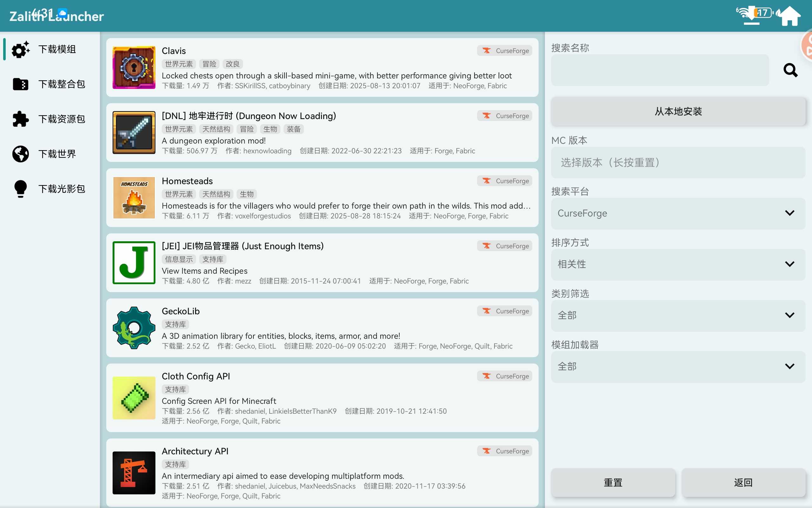The image size is (812, 508).
Task: Open the Architectury API title
Action: (x=195, y=451)
